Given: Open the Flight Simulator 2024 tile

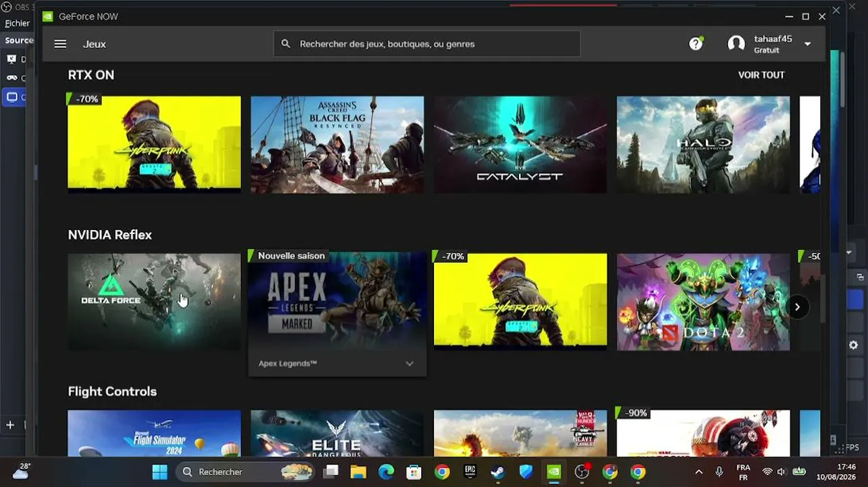Looking at the screenshot, I should [154, 434].
